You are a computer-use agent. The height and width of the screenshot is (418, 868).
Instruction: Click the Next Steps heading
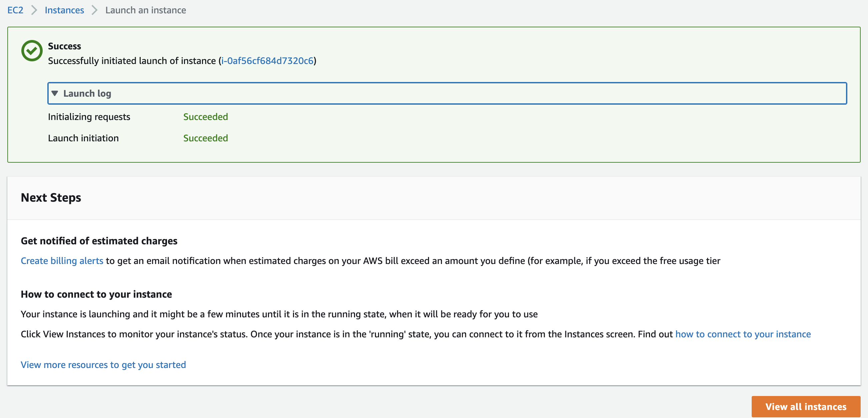pyautogui.click(x=51, y=197)
